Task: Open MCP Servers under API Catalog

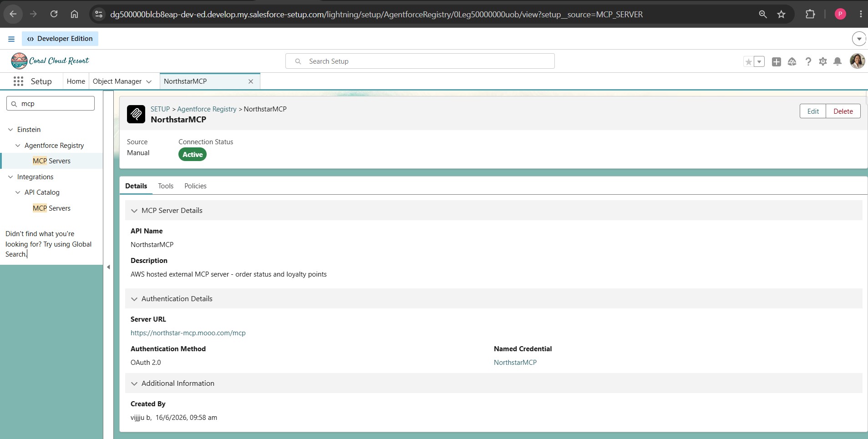Action: point(51,208)
